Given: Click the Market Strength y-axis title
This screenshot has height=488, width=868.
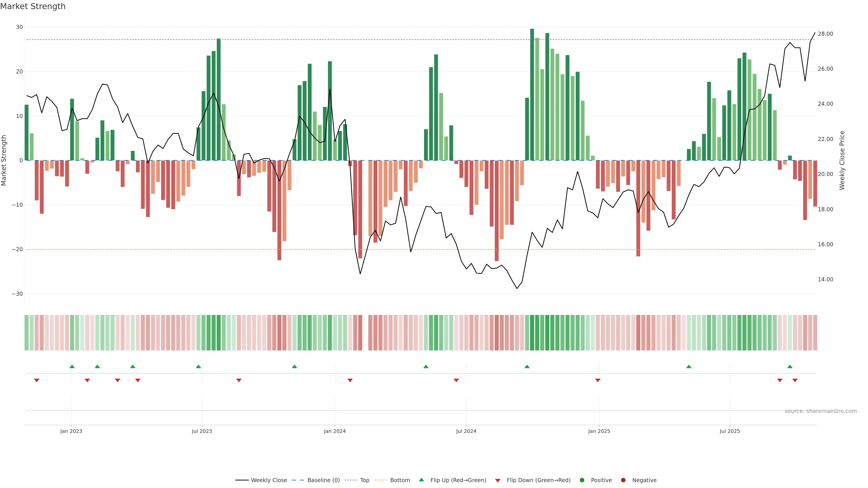Looking at the screenshot, I should coord(4,160).
